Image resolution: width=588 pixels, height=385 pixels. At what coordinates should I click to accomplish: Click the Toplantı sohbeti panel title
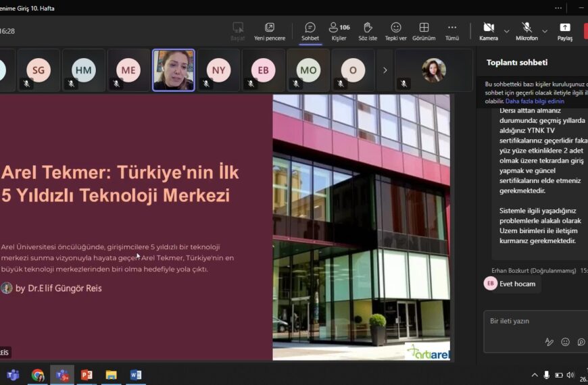point(517,63)
